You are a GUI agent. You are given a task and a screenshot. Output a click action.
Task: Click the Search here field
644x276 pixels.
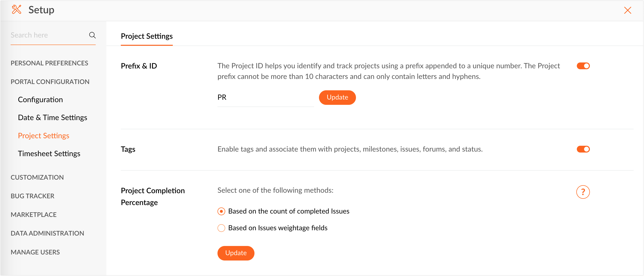(48, 35)
